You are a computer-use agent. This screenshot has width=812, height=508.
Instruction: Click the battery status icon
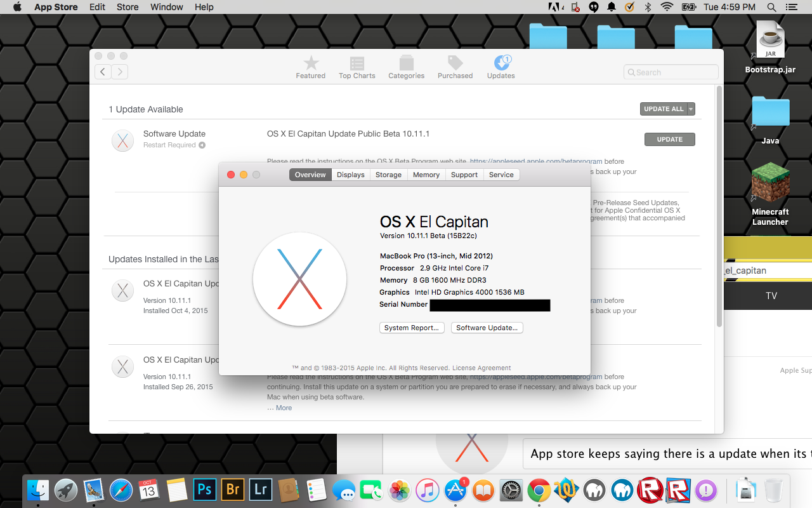(689, 7)
